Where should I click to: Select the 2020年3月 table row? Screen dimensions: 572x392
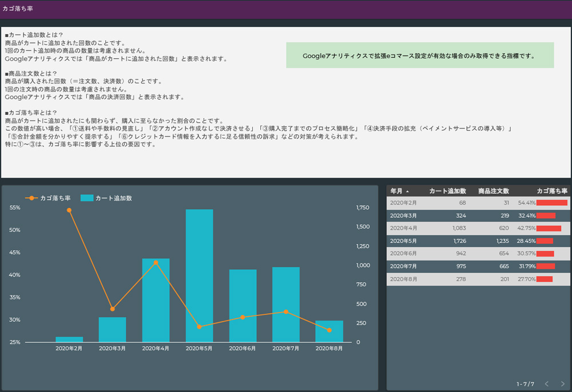coord(478,215)
